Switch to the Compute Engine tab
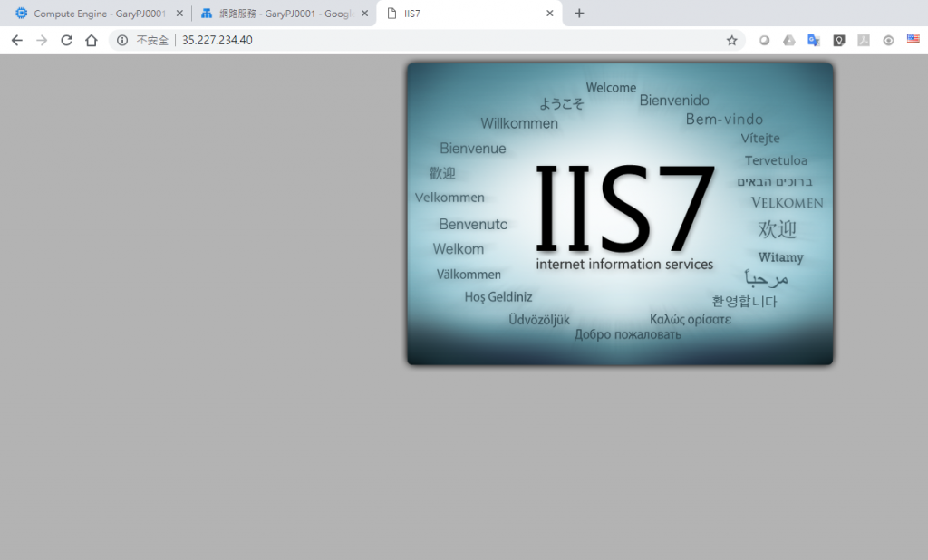The height and width of the screenshot is (560, 928). [x=98, y=13]
